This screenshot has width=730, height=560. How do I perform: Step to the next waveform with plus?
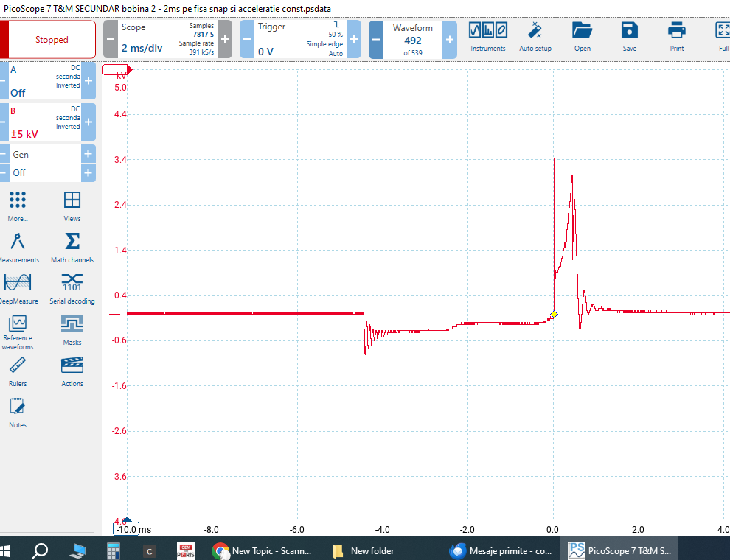pos(450,39)
